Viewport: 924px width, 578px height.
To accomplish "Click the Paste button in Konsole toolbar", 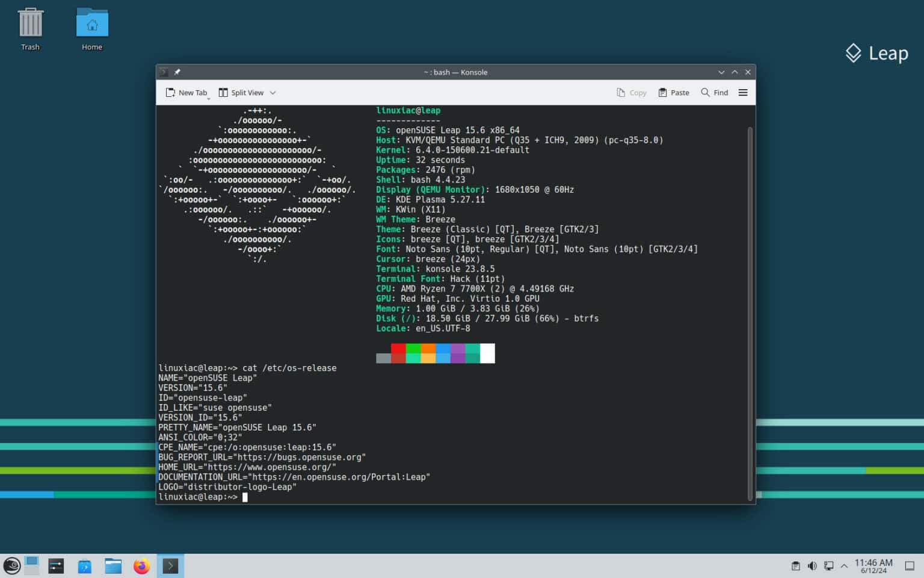I will tap(673, 92).
